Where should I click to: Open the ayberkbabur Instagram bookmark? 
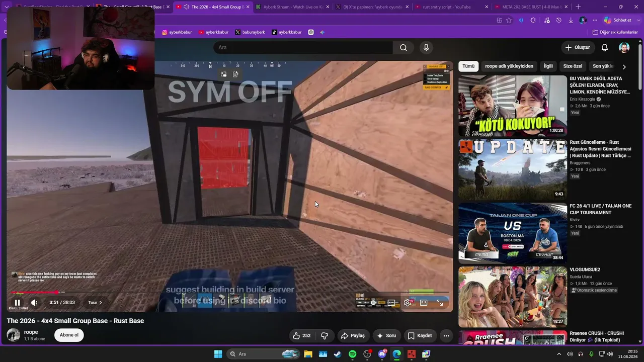(177, 32)
